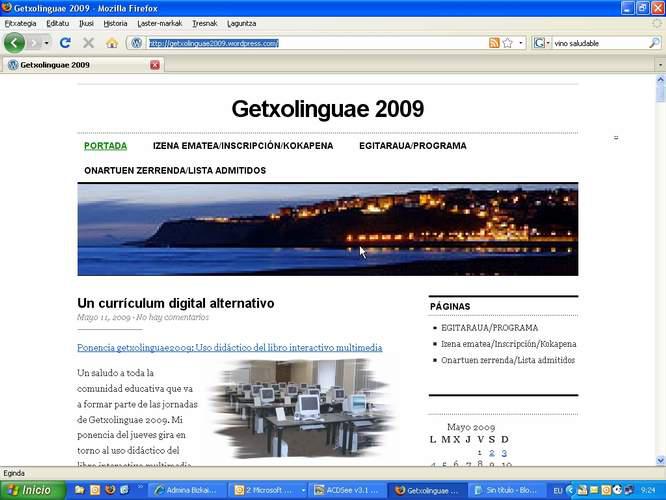The width and height of the screenshot is (666, 500).
Task: Click the Stop loading X icon
Action: (x=88, y=43)
